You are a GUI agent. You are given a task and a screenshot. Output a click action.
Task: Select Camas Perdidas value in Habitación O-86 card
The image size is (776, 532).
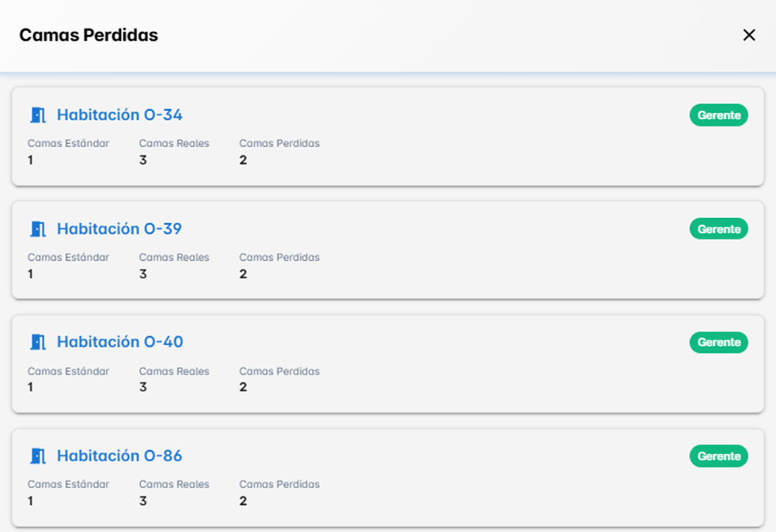click(x=243, y=501)
